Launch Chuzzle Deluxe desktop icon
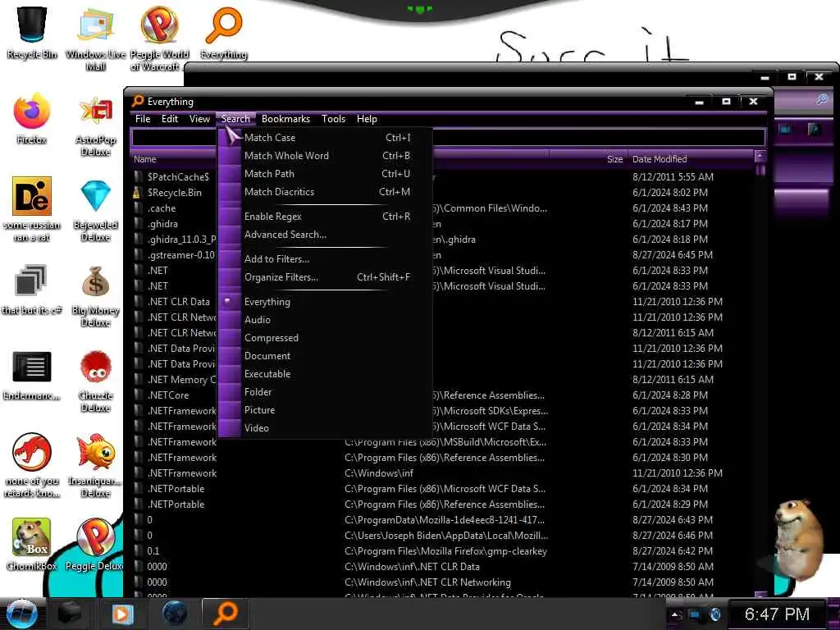This screenshot has width=840, height=630. coord(95,381)
